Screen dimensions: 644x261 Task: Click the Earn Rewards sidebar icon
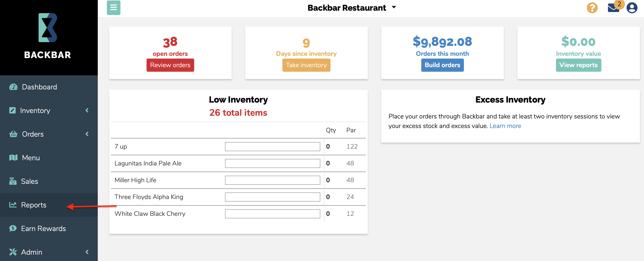click(x=13, y=228)
